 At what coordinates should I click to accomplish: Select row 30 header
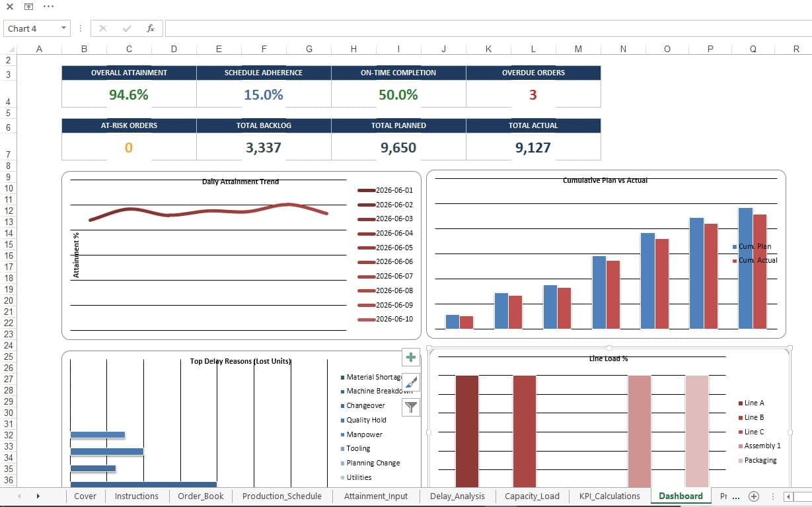[x=8, y=413]
